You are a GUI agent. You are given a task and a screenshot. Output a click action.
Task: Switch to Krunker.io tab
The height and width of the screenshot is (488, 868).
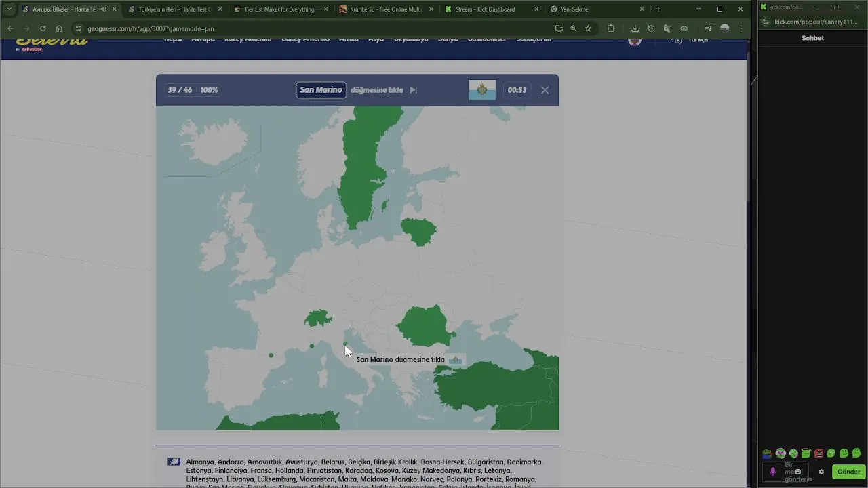(x=385, y=9)
